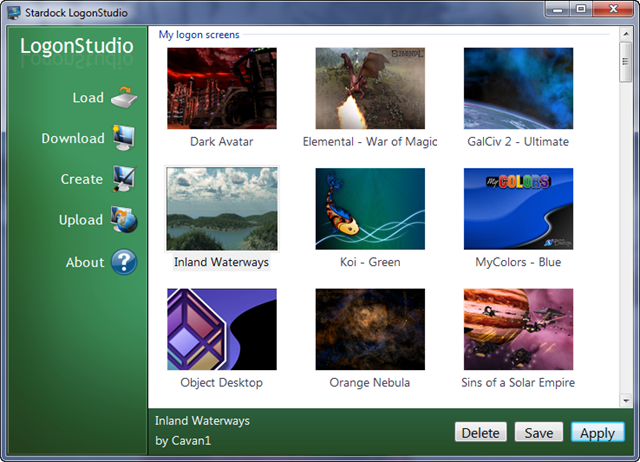640x462 pixels.
Task: Select the Inland Waterways thumbnail image
Action: coord(222,209)
